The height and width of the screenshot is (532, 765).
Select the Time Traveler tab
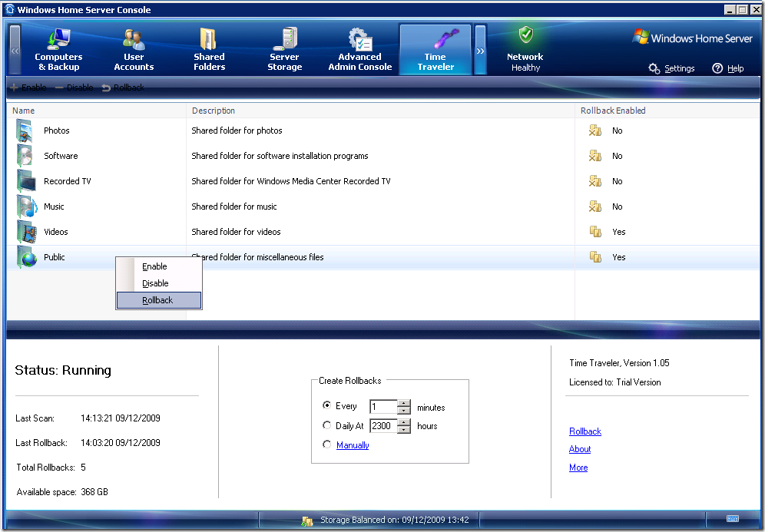435,50
